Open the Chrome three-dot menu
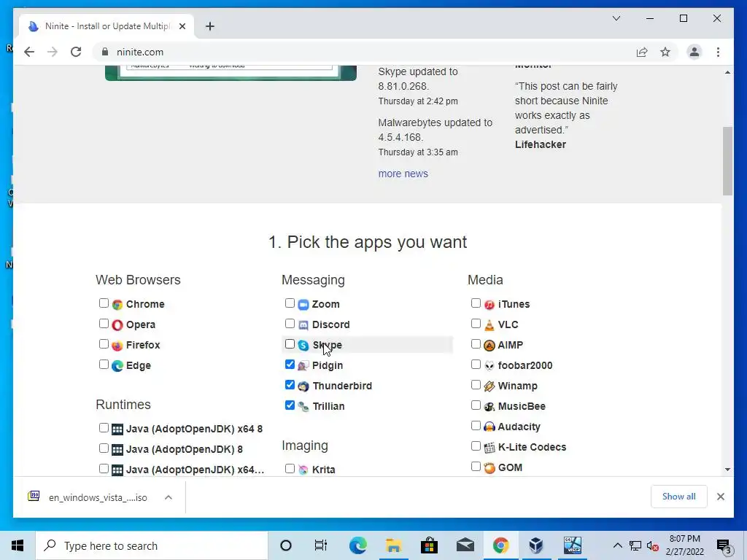Screen dimensions: 747x560 coord(718,52)
